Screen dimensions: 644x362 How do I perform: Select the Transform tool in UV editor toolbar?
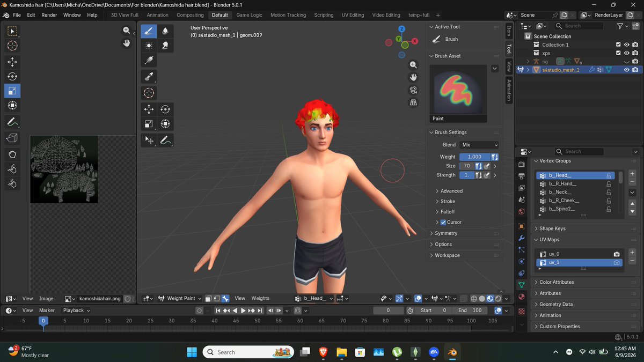(12, 105)
